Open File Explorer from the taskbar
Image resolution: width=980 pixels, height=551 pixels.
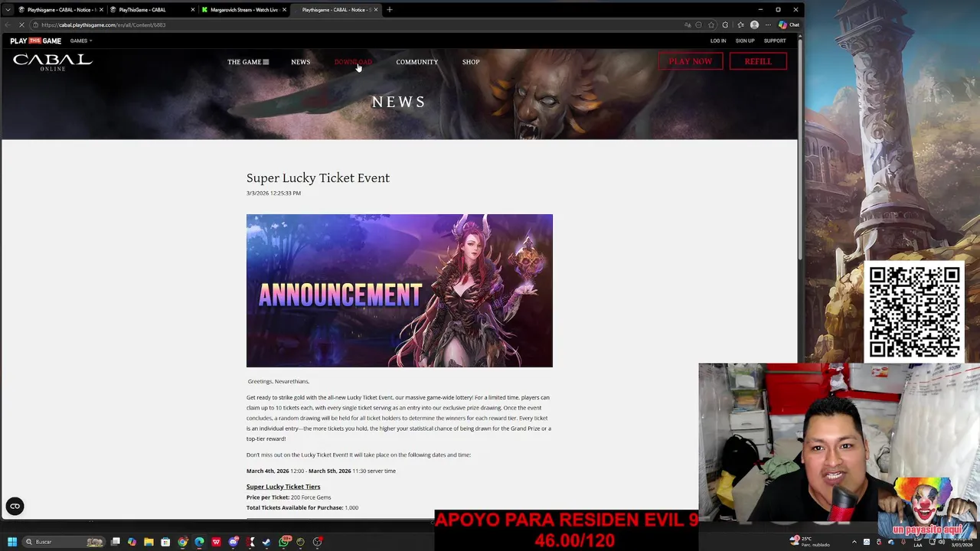click(149, 542)
